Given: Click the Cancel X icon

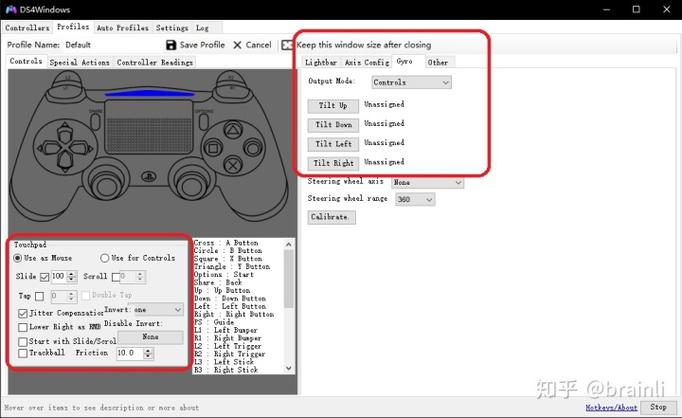Looking at the screenshot, I should click(237, 45).
